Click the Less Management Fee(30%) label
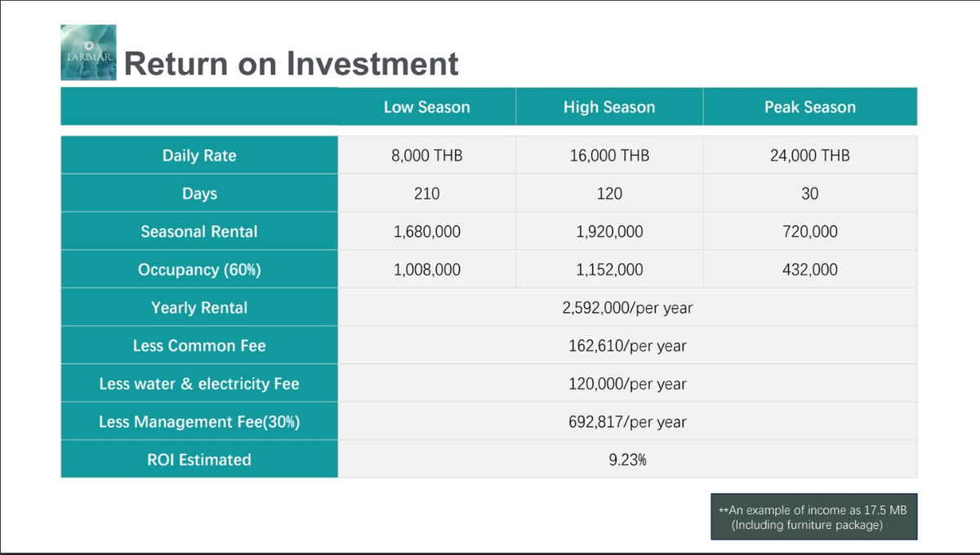 199,422
